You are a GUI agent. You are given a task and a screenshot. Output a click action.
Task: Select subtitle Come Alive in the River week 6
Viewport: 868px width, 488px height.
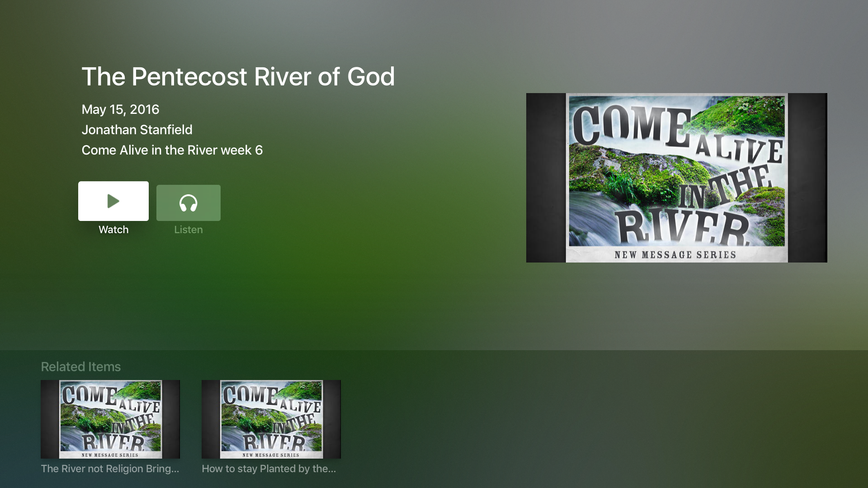172,150
